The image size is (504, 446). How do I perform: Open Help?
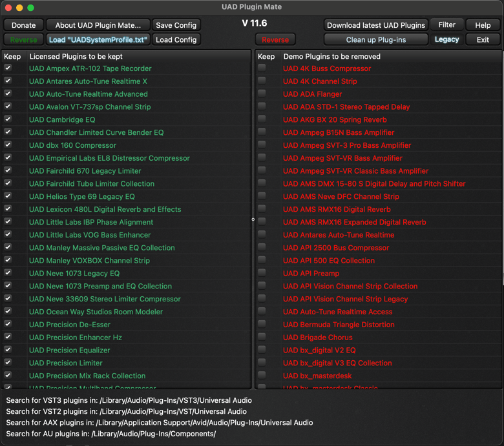click(483, 25)
